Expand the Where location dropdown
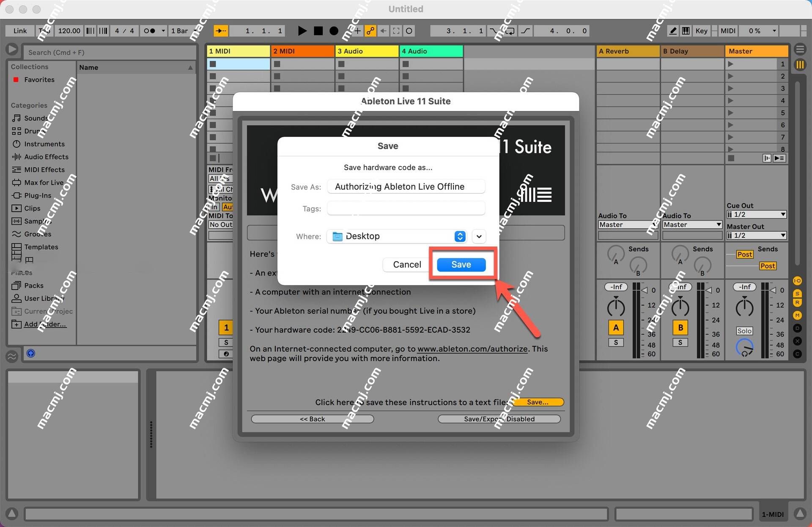 [x=480, y=236]
